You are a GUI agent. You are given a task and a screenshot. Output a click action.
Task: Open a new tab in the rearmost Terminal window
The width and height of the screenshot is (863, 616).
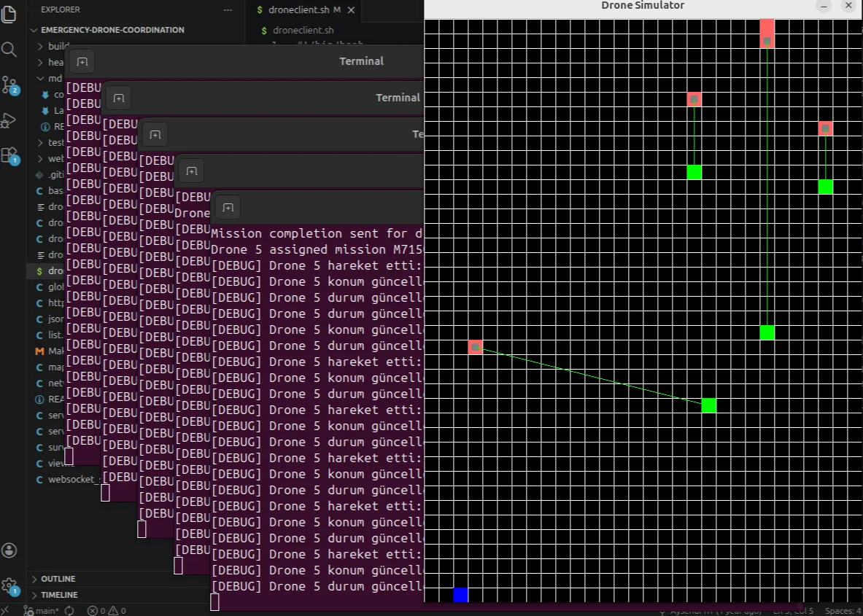82,61
